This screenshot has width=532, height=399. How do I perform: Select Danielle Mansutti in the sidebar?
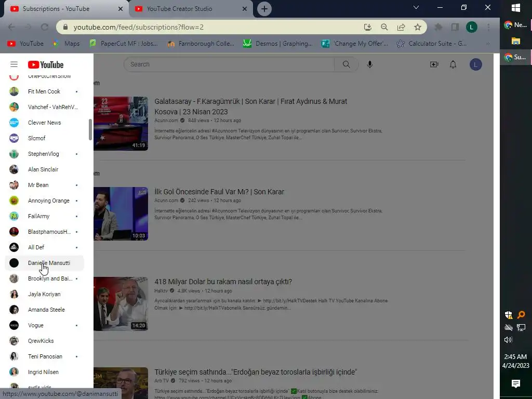click(44, 263)
